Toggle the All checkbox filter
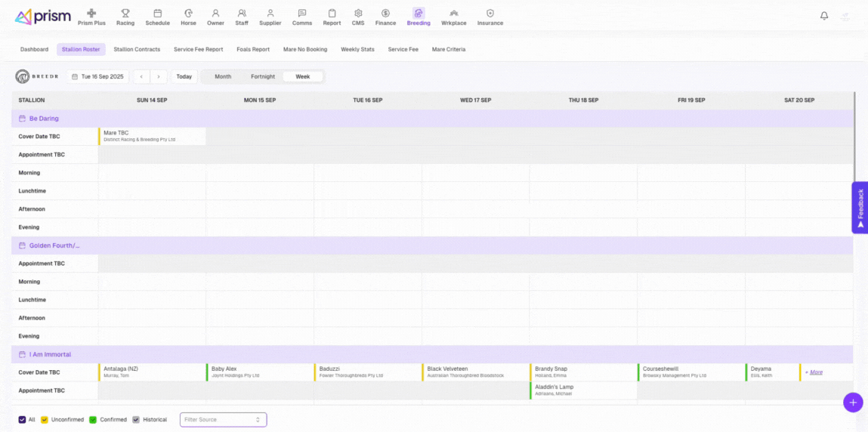 (x=23, y=419)
